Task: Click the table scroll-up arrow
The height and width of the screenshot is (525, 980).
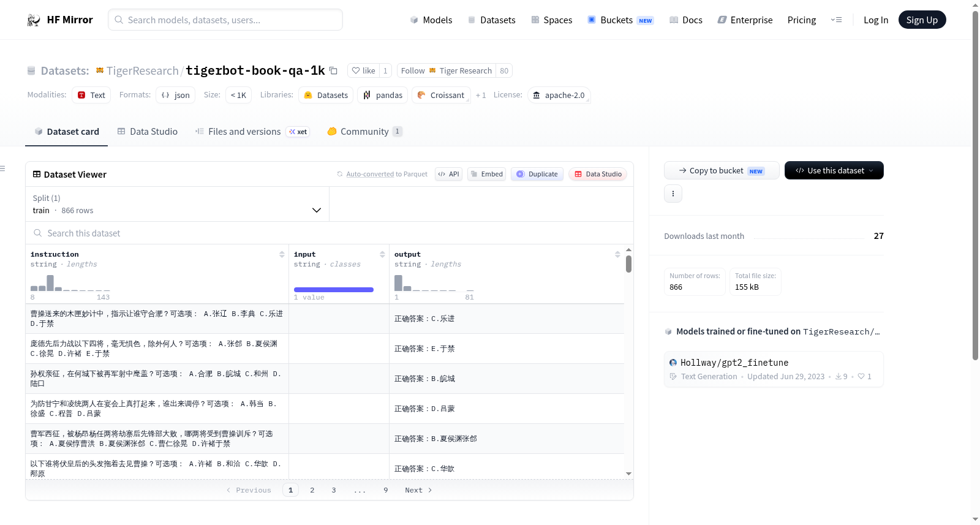Action: point(628,250)
